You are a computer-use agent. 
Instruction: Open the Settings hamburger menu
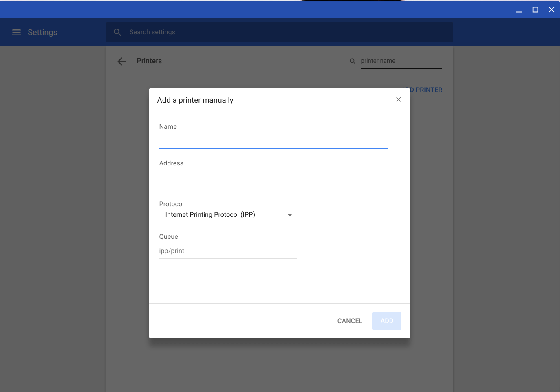click(x=16, y=32)
